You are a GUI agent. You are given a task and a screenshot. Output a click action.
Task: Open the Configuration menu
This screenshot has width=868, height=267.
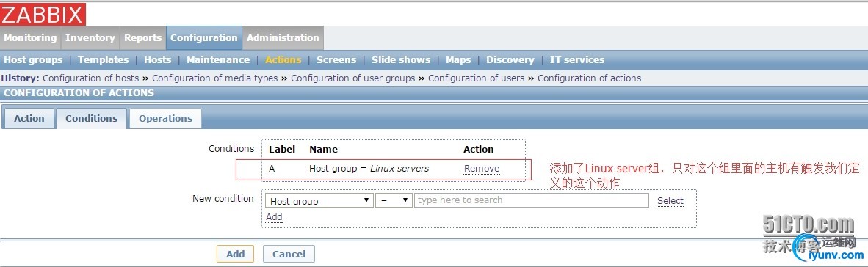coord(203,38)
